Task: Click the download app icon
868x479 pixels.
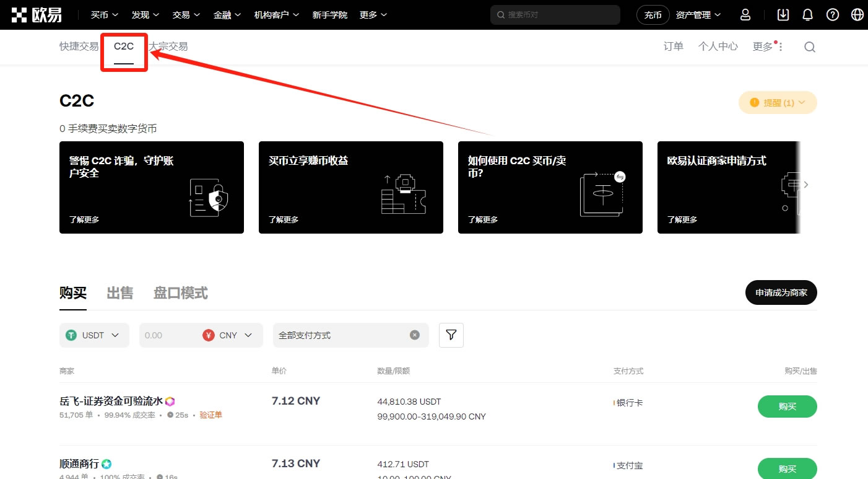Action: [783, 15]
